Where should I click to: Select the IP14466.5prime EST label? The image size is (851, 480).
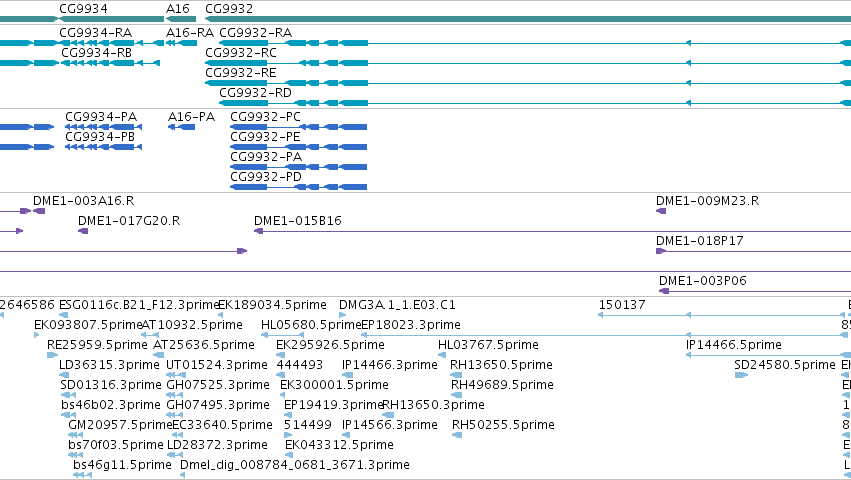point(734,345)
